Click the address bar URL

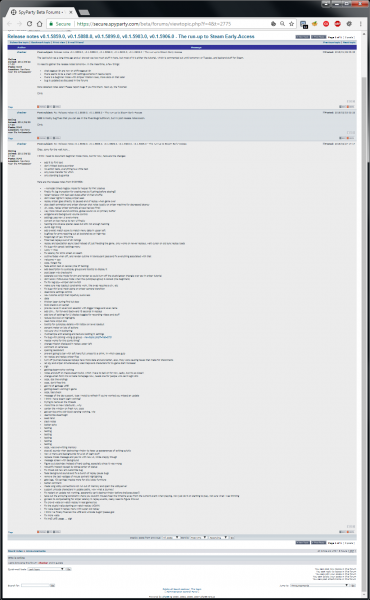pyautogui.click(x=154, y=24)
